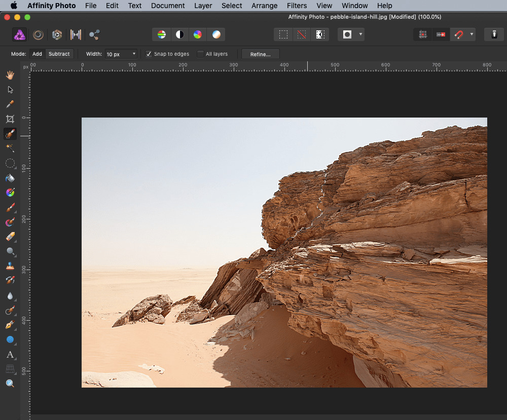Invert the pixel selection

(x=320, y=34)
